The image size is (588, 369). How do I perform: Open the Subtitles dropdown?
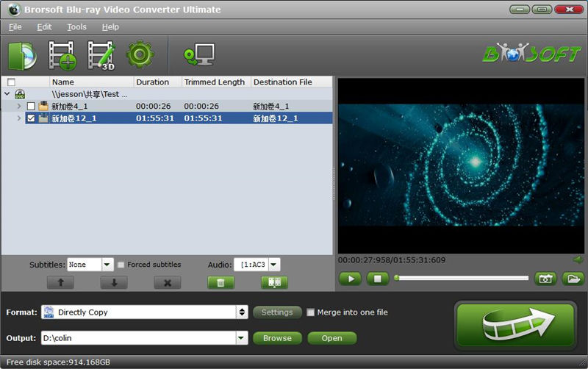[107, 265]
